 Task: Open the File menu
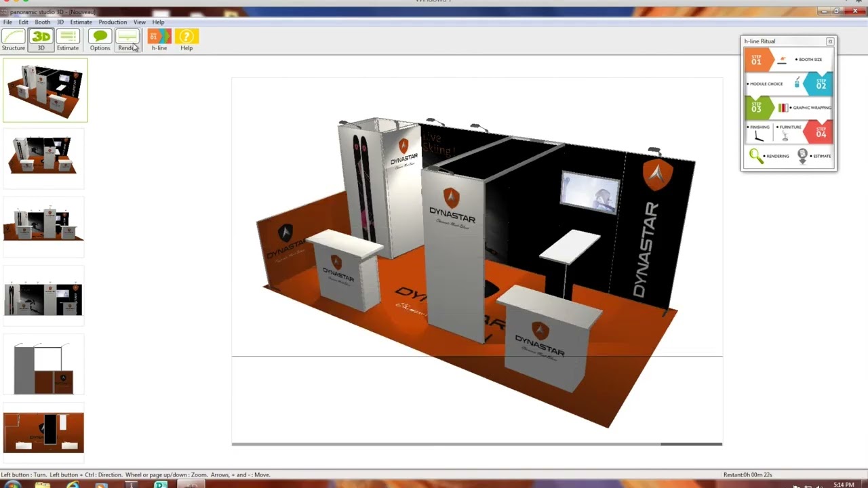tap(7, 22)
